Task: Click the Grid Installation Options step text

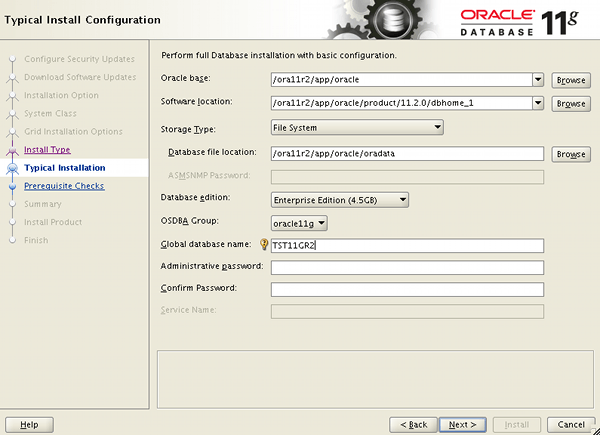Action: click(x=73, y=132)
